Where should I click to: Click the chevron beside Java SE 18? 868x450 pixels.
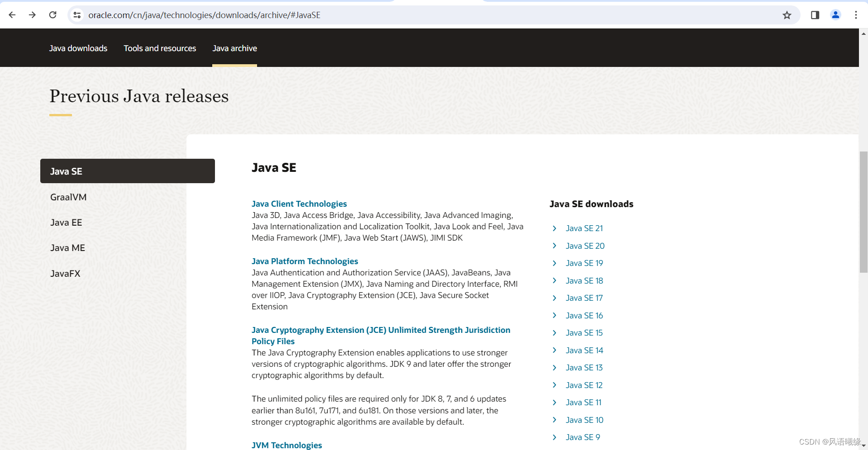[554, 280]
